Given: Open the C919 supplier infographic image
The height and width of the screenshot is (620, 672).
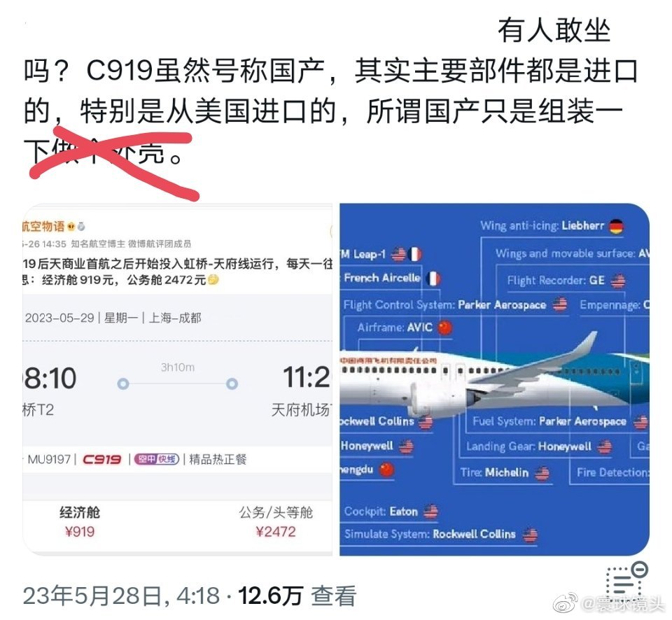Looking at the screenshot, I should click(x=494, y=379).
